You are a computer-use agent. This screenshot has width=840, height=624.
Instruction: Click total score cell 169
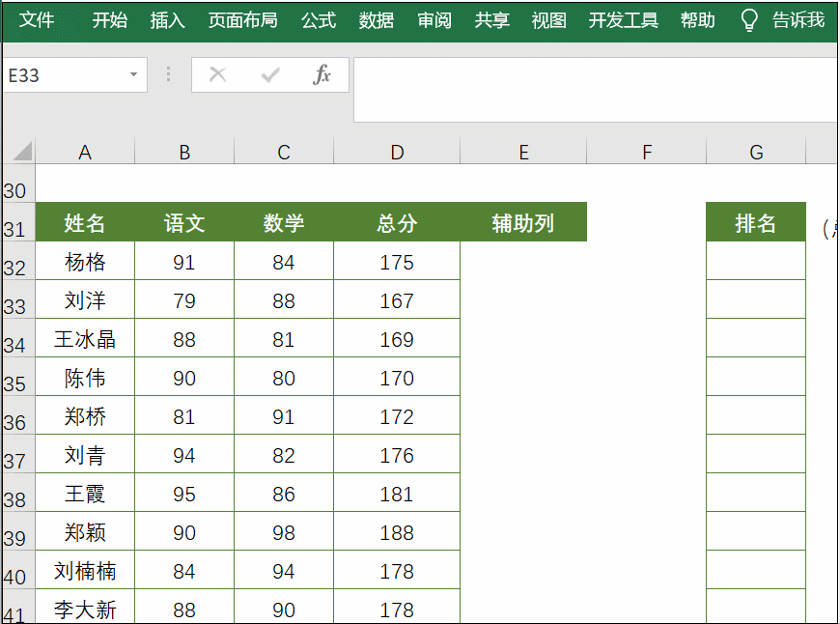click(x=397, y=338)
